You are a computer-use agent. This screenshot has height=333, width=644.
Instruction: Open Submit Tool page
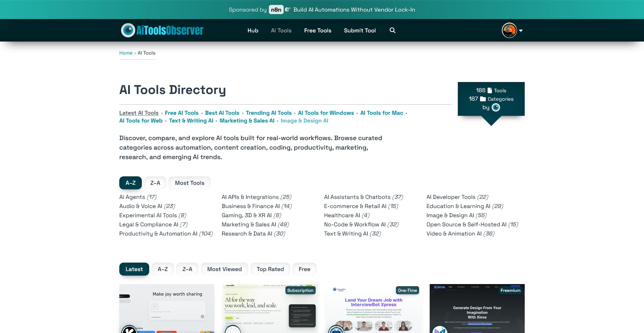[x=360, y=30]
